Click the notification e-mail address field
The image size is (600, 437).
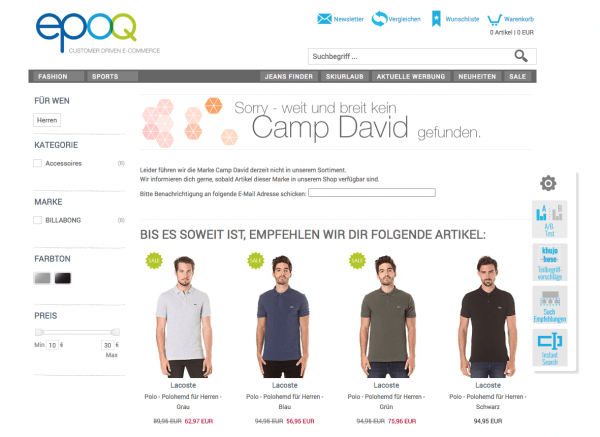click(x=372, y=192)
